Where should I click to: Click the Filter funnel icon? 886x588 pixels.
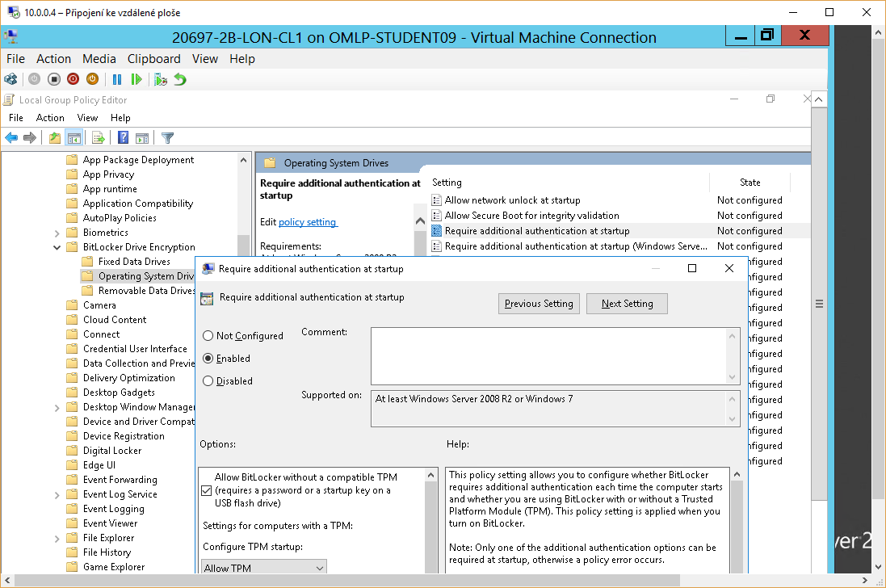pos(167,137)
